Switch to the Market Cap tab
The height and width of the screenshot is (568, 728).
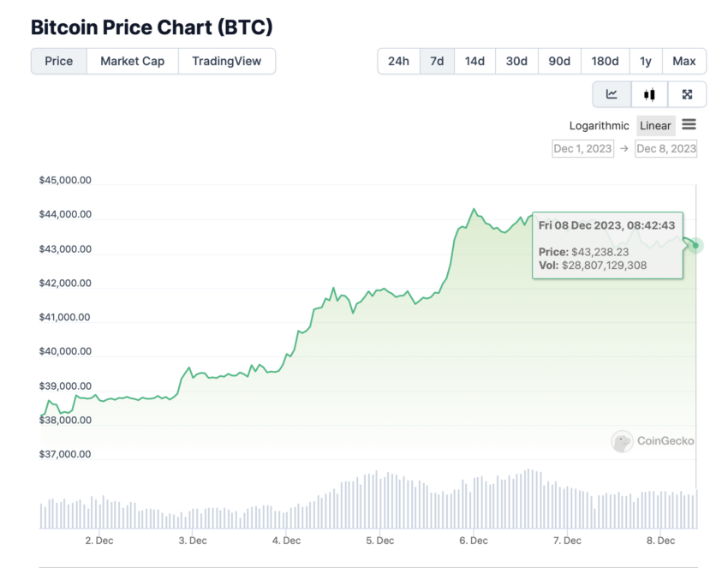coord(132,62)
